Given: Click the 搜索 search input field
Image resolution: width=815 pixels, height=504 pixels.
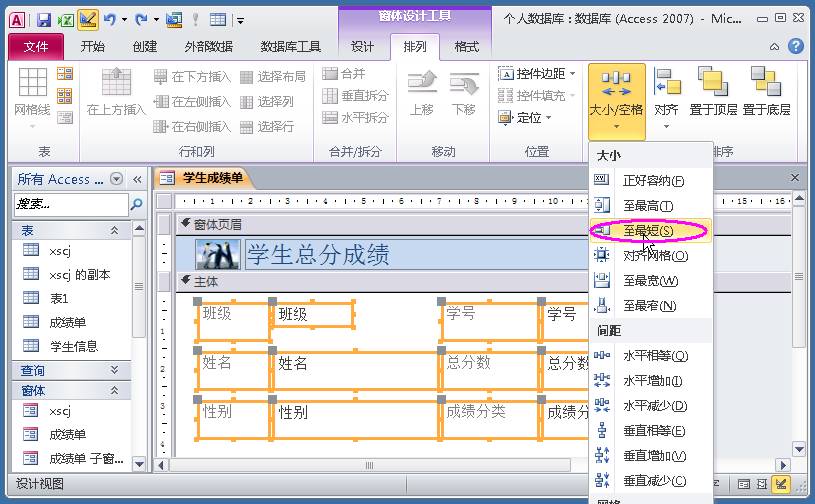Looking at the screenshot, I should pos(71,204).
